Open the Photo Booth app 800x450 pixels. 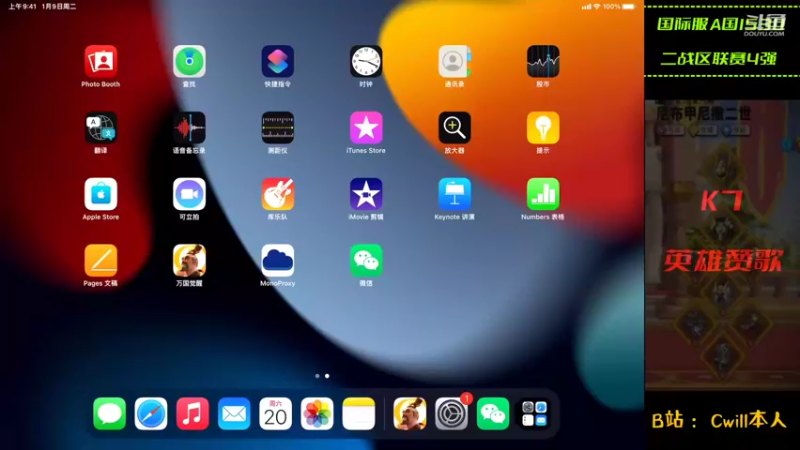pos(101,61)
